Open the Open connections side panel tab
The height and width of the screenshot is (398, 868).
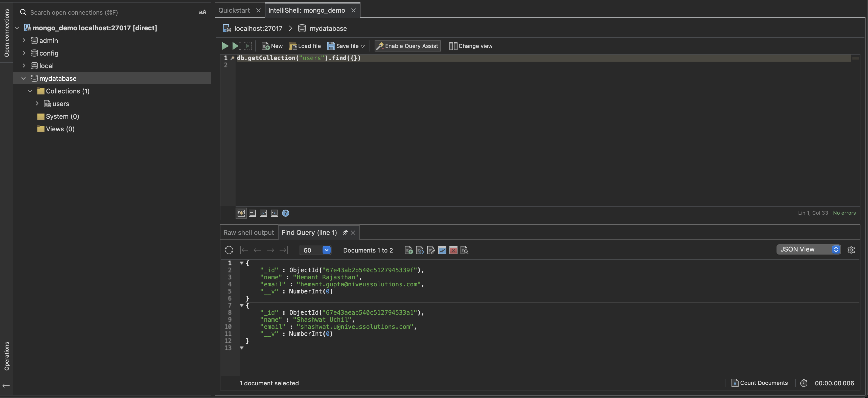pos(6,33)
